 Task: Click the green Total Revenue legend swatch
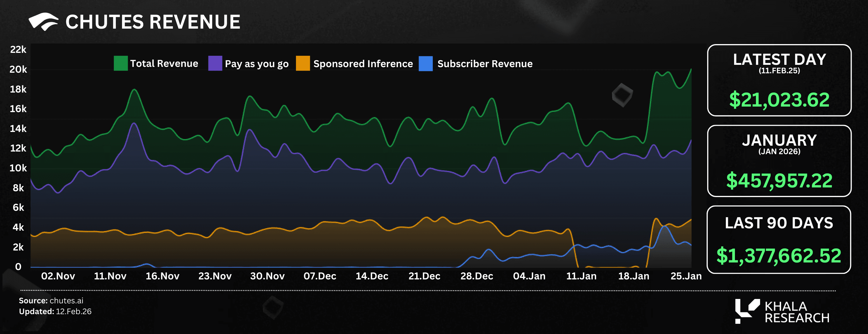121,63
